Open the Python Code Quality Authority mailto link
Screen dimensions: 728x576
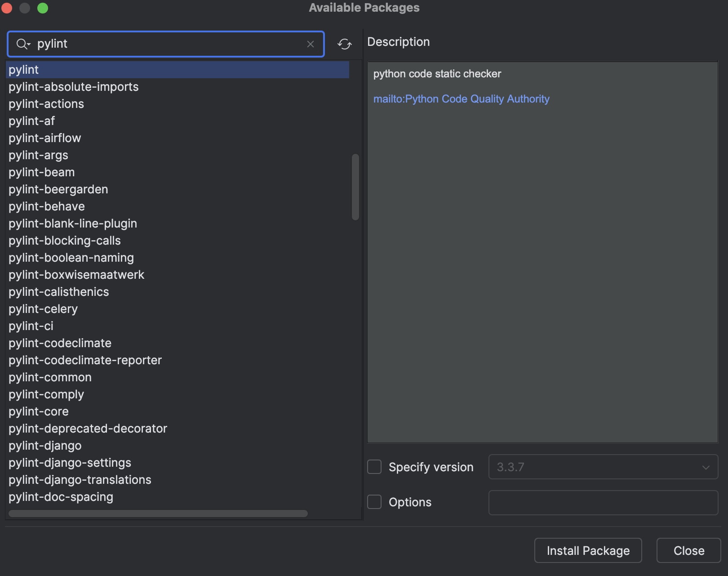[462, 98]
